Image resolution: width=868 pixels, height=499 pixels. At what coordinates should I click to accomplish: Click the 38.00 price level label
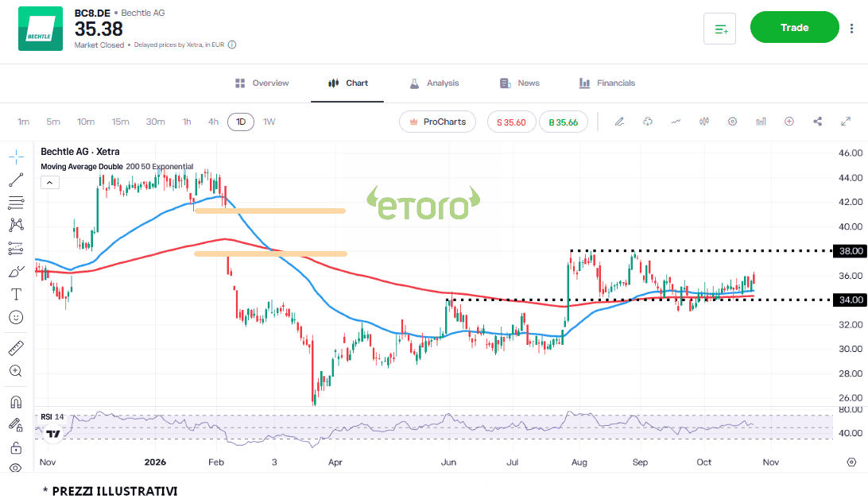coord(851,251)
